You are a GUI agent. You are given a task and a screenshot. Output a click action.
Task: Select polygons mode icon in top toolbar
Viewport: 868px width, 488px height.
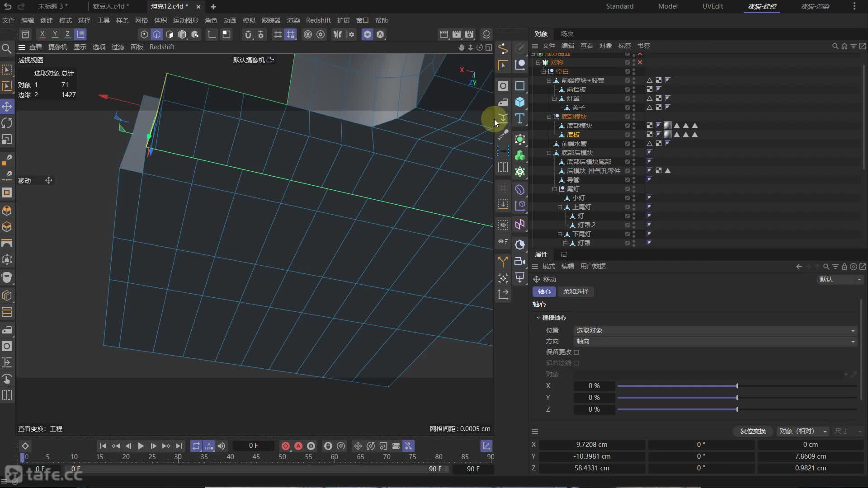pos(170,34)
